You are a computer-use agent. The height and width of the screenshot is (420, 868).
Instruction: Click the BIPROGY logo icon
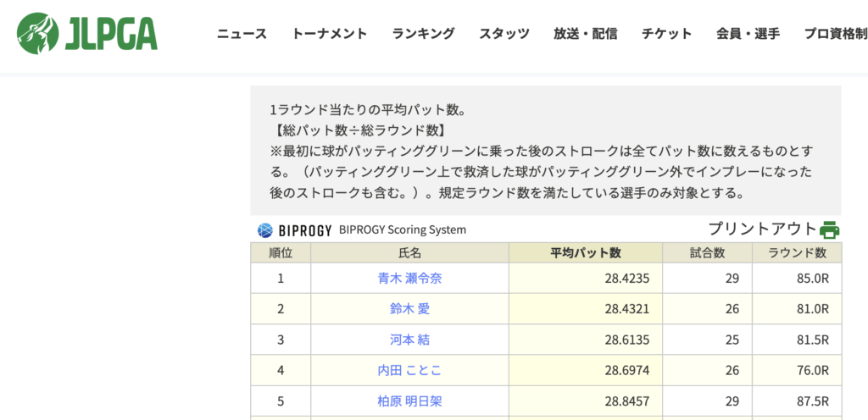tap(264, 229)
